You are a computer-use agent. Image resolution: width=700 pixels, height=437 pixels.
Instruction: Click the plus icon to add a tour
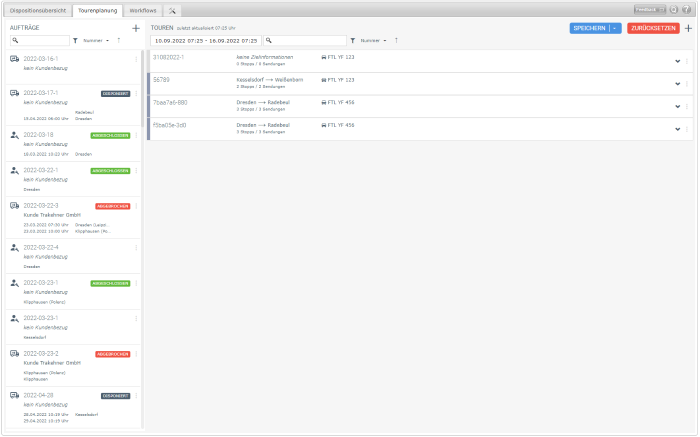pyautogui.click(x=688, y=28)
